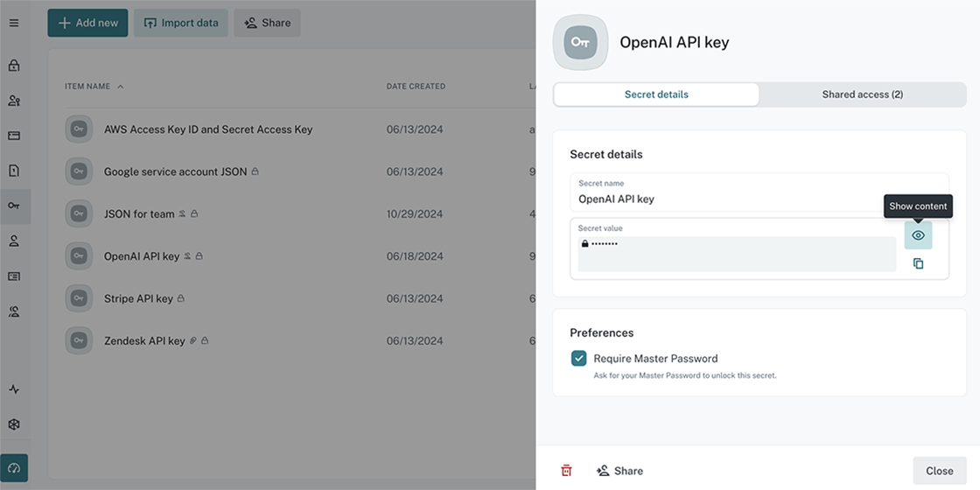Viewport: 980px width, 490px height.
Task: Open the activity pulse icon in sidebar
Action: (x=14, y=389)
